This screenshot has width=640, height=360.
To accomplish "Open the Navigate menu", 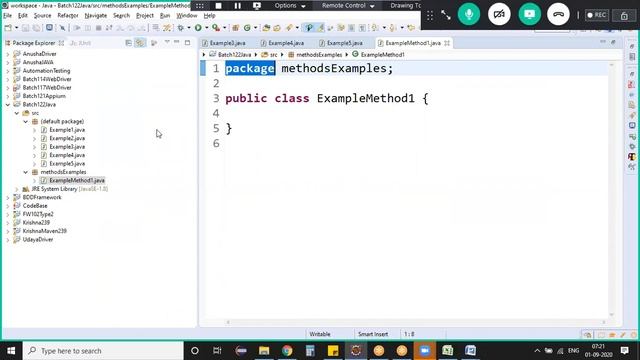I will [x=96, y=16].
